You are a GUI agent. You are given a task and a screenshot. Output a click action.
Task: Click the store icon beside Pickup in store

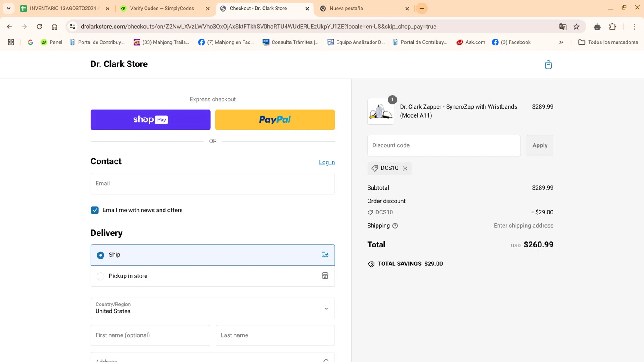325,276
